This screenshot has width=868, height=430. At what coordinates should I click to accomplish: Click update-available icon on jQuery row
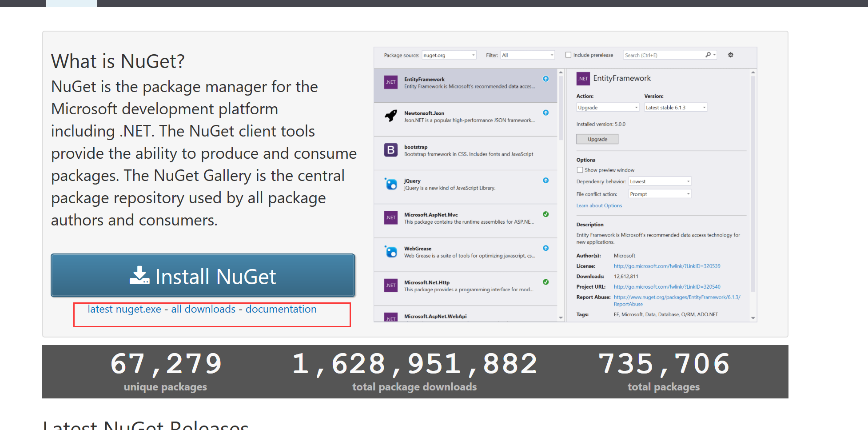546,181
